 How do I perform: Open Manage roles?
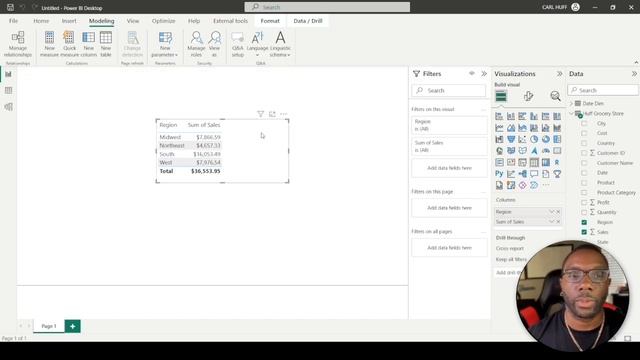(x=196, y=44)
